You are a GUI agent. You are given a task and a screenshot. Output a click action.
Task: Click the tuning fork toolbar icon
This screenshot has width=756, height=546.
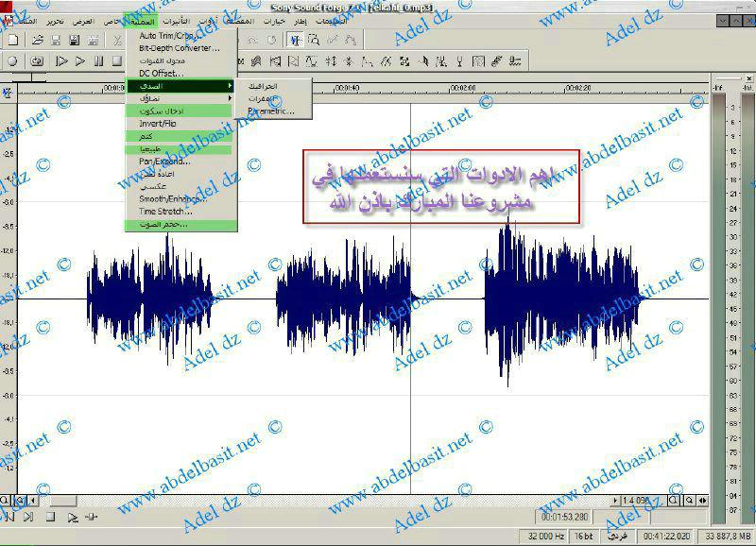point(459,61)
